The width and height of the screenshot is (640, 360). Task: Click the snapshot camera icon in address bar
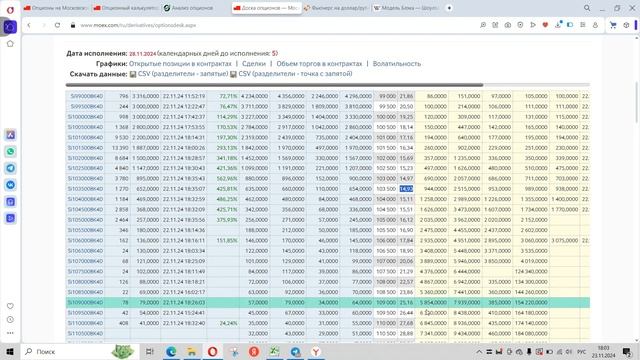(x=508, y=25)
